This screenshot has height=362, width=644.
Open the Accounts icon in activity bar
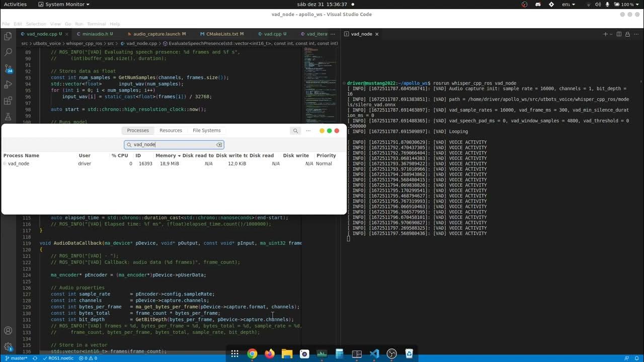pyautogui.click(x=8, y=331)
